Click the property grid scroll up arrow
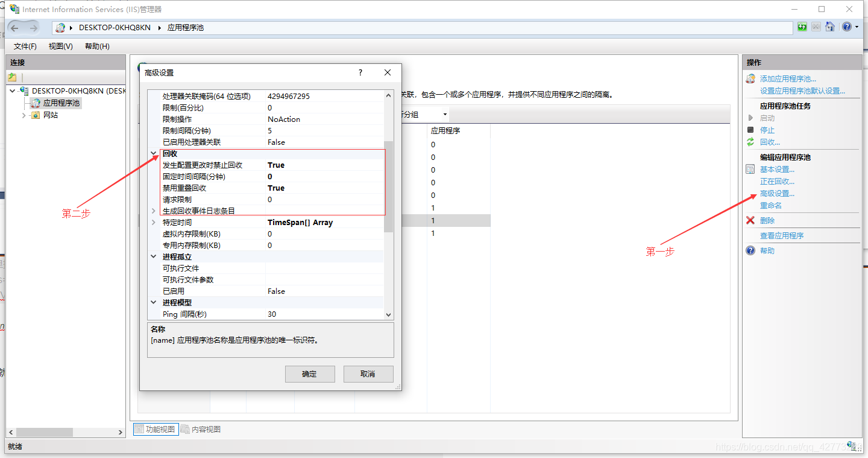 (x=389, y=95)
